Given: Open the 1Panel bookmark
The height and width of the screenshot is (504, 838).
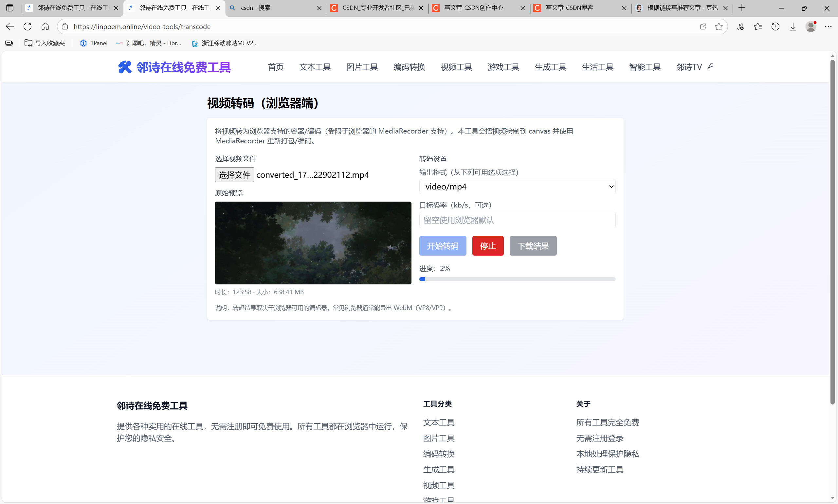Looking at the screenshot, I should pyautogui.click(x=94, y=43).
